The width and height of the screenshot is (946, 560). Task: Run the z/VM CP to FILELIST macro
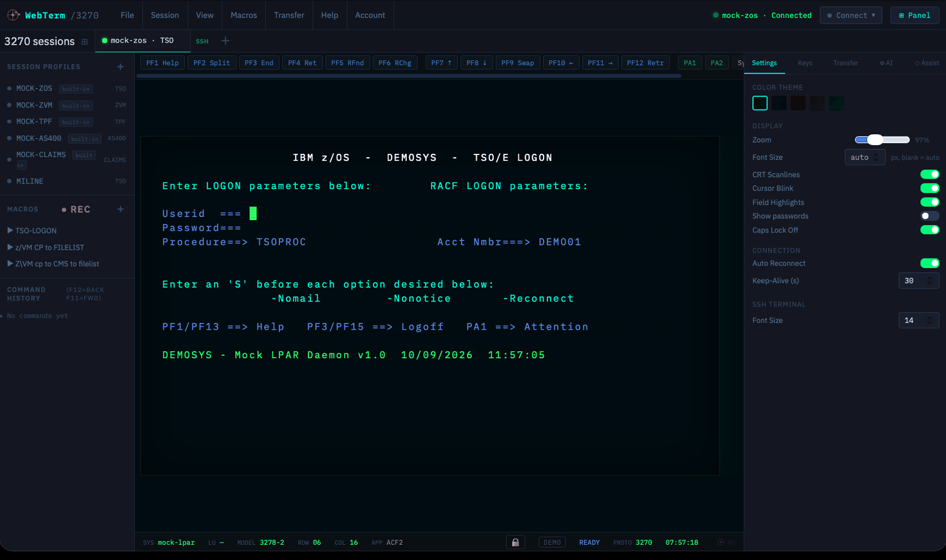coord(45,247)
